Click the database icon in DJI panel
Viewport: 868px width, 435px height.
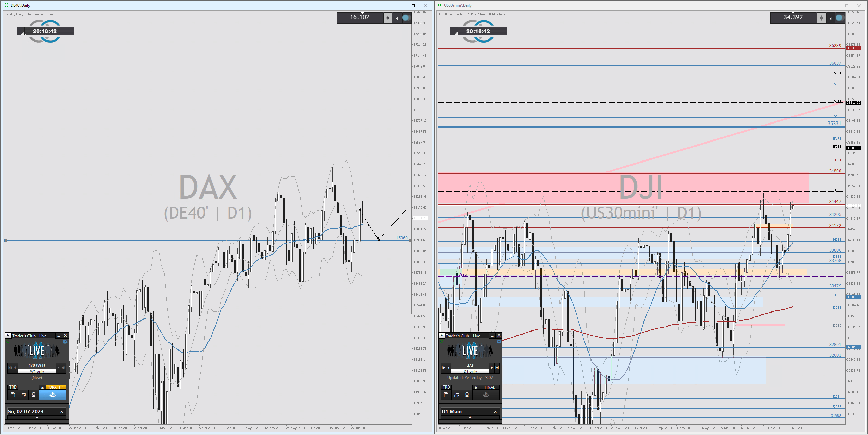coord(467,395)
